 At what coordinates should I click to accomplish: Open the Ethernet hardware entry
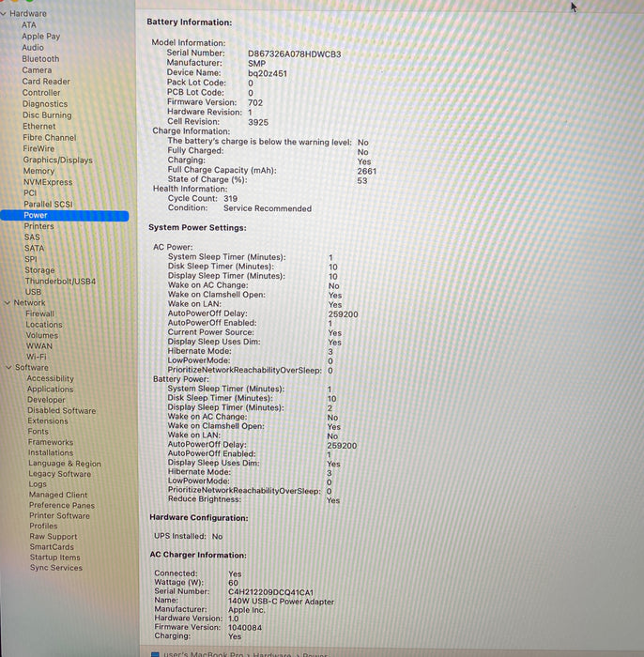pyautogui.click(x=39, y=126)
